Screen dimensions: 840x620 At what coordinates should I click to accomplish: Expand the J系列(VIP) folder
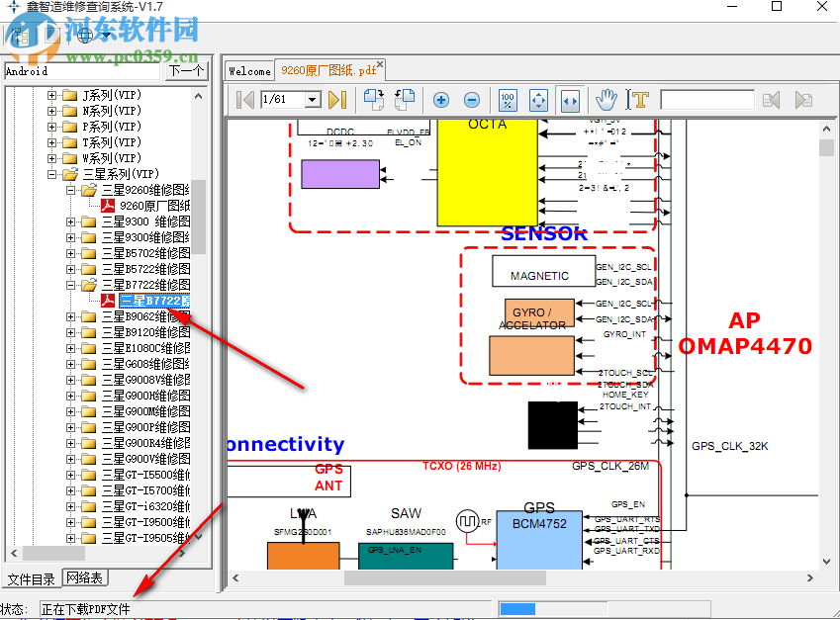click(52, 95)
